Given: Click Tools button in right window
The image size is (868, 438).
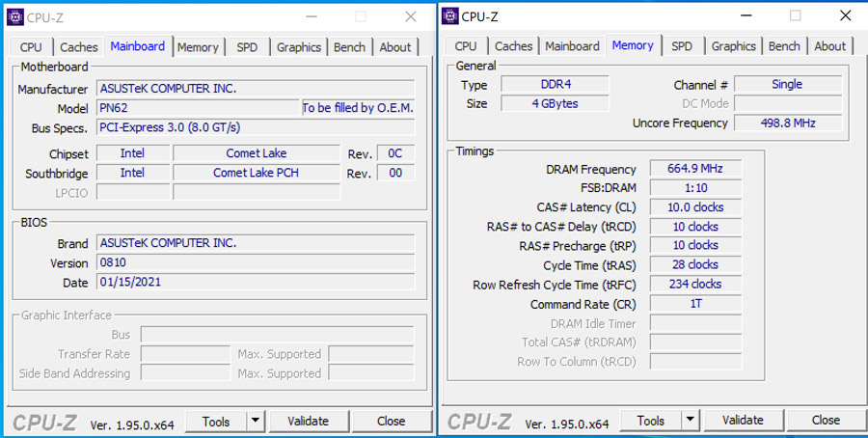Looking at the screenshot, I should [x=651, y=421].
